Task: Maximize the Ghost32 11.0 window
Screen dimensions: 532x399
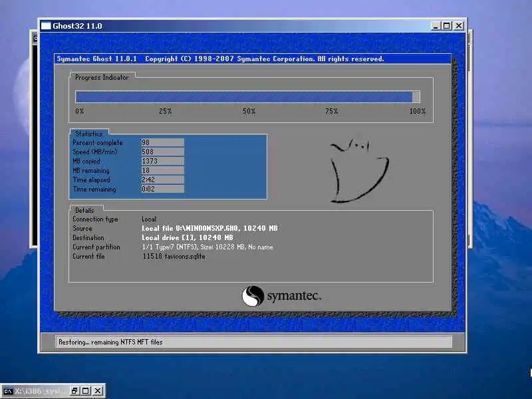Action: (x=447, y=26)
